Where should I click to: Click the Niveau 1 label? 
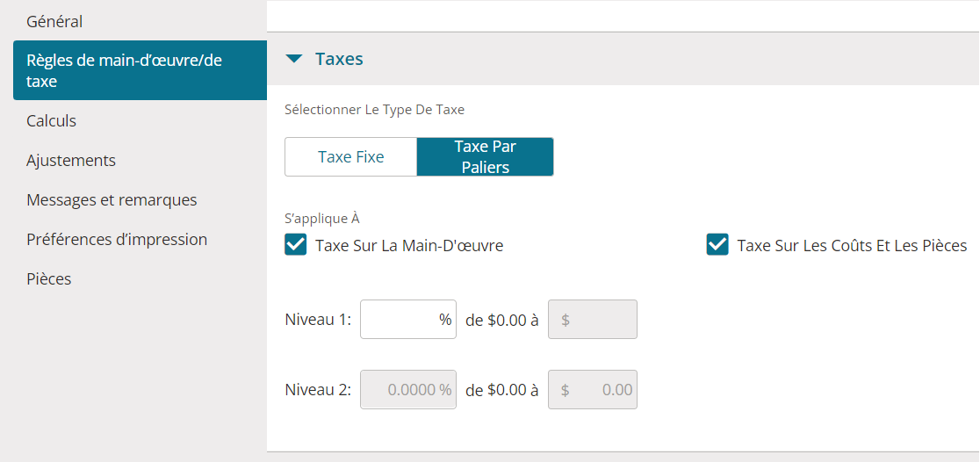318,320
